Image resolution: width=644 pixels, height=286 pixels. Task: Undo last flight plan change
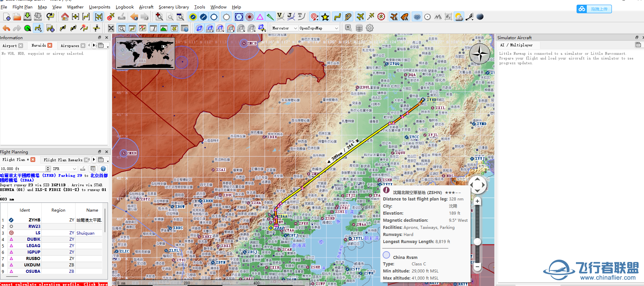6,28
